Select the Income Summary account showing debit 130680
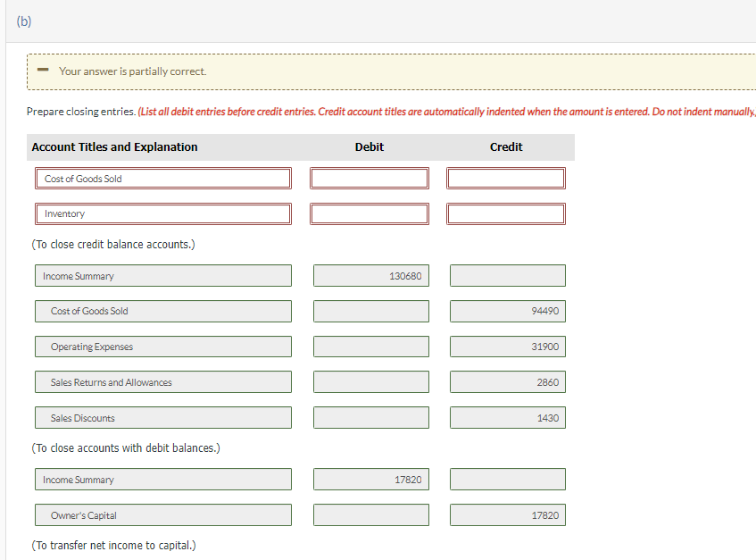This screenshot has width=756, height=560. click(x=162, y=275)
